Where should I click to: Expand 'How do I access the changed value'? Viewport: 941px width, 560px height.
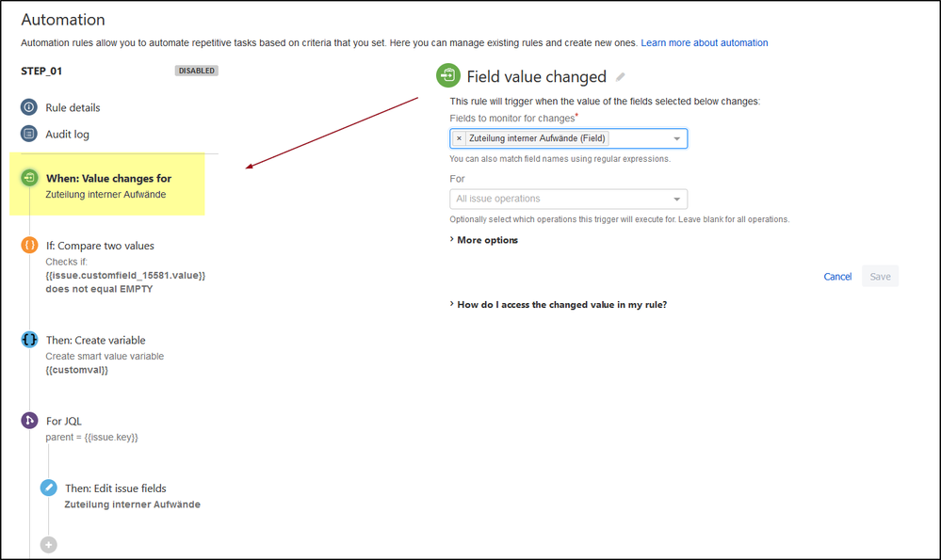tap(559, 305)
